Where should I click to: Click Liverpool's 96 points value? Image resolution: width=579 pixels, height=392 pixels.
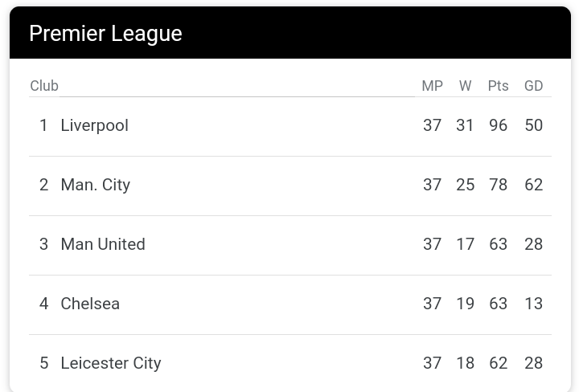coord(498,125)
